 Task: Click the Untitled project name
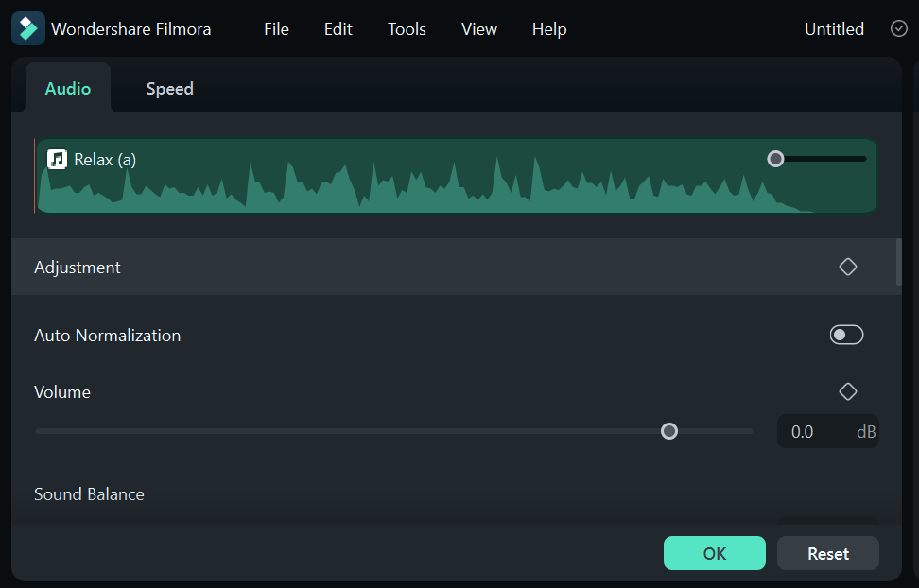(834, 28)
